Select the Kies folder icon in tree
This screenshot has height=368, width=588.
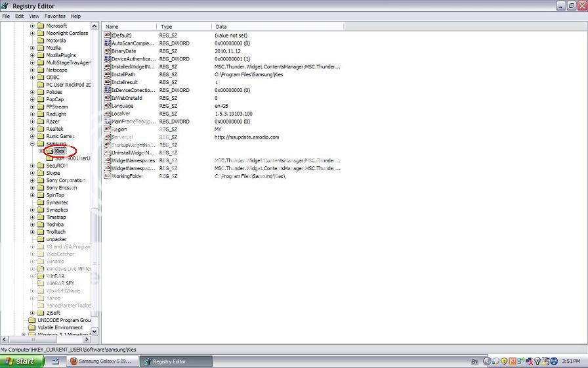[50, 151]
